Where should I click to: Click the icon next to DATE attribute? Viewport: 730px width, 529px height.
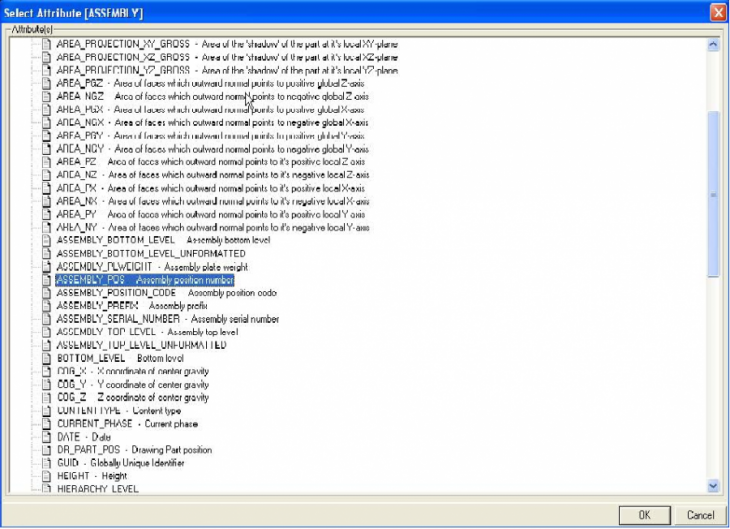click(46, 437)
